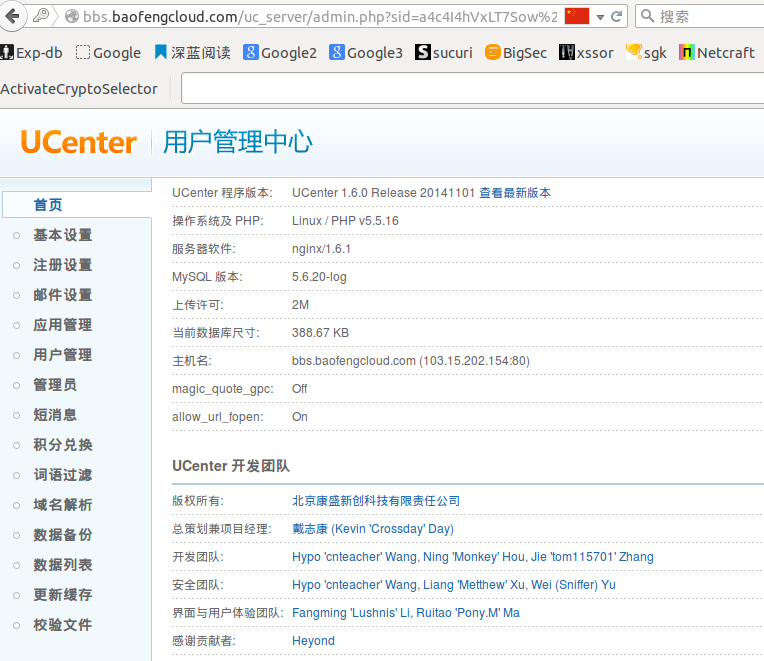Open 数据备份 in sidebar
The height and width of the screenshot is (661, 764).
[62, 535]
